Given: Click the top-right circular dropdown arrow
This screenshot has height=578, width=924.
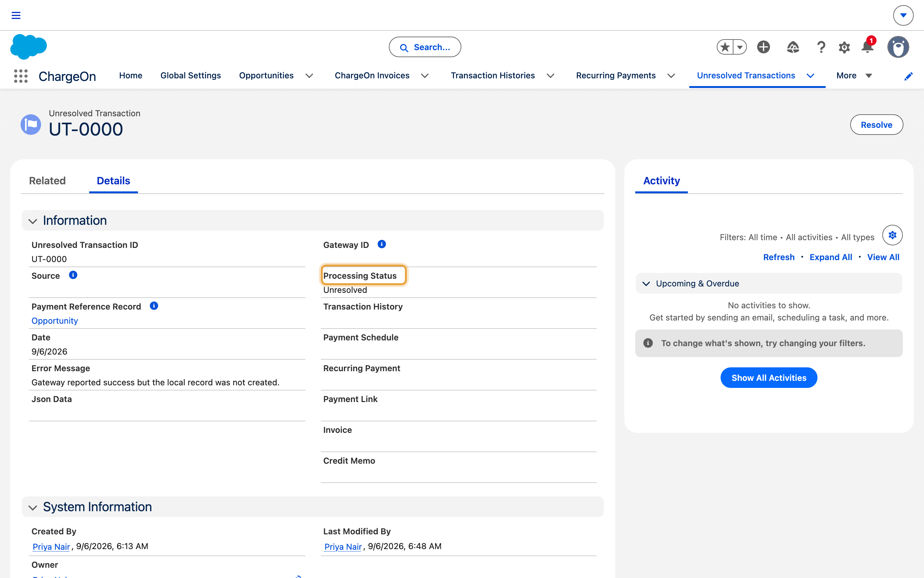Looking at the screenshot, I should [903, 15].
